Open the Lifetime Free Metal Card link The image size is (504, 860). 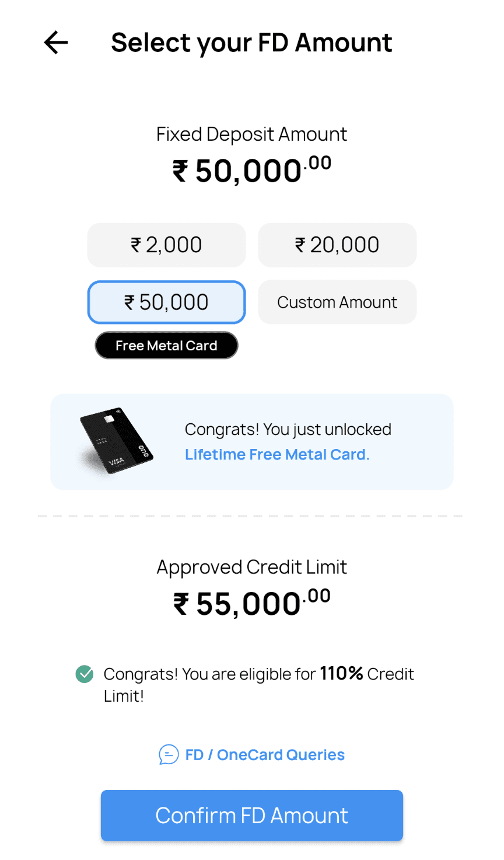tap(277, 455)
